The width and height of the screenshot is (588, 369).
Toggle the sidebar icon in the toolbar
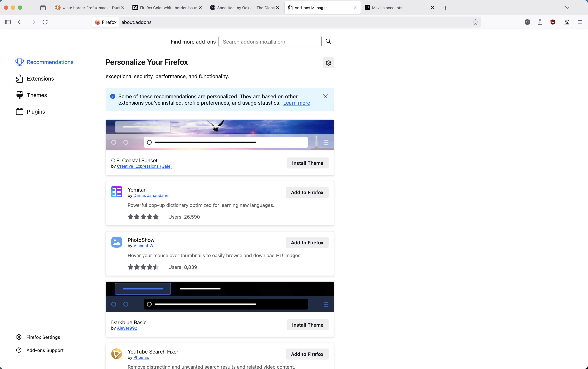pos(8,22)
